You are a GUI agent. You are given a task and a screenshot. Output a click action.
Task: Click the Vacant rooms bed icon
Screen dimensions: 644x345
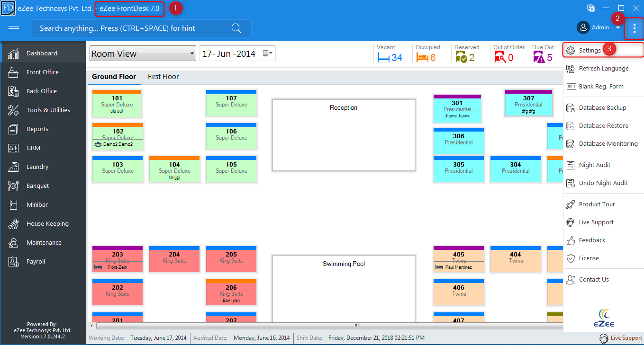(383, 58)
